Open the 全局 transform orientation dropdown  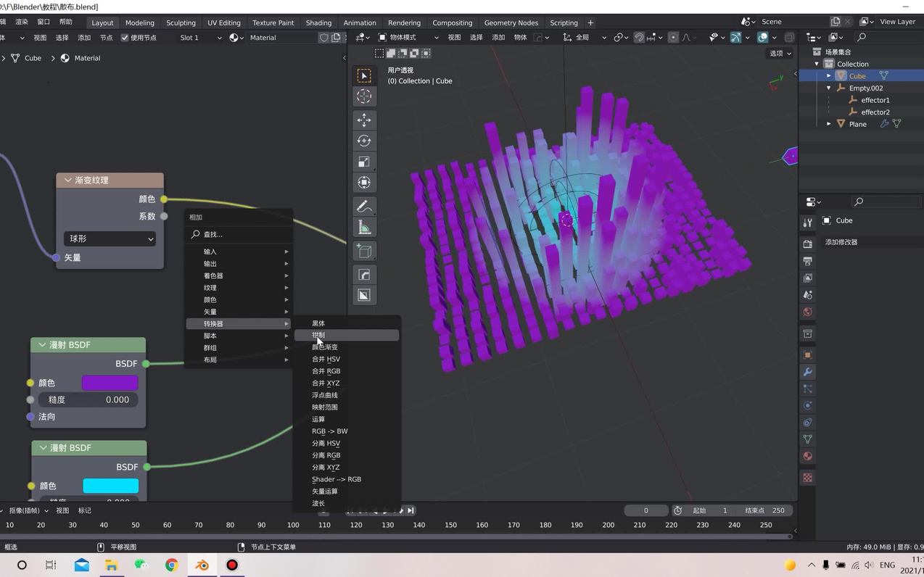pyautogui.click(x=585, y=37)
